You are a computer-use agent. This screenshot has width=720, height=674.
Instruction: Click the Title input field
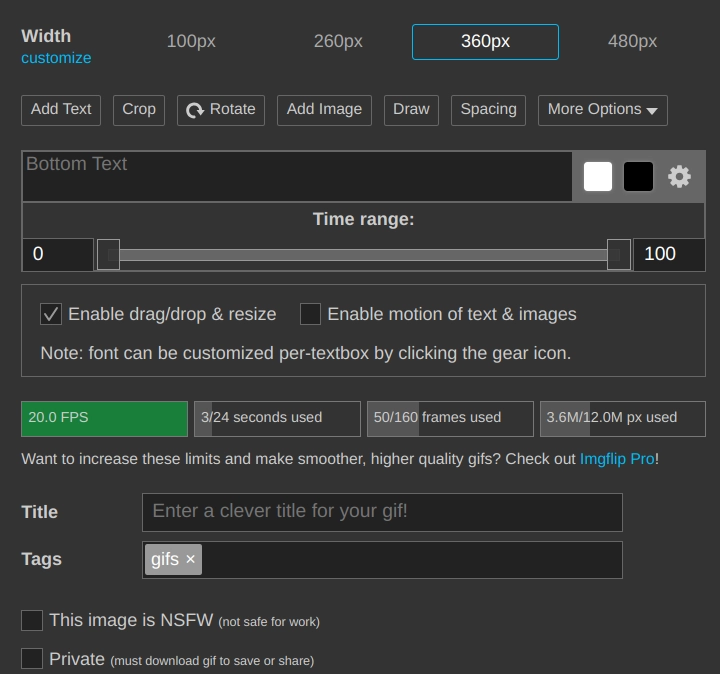pyautogui.click(x=382, y=512)
